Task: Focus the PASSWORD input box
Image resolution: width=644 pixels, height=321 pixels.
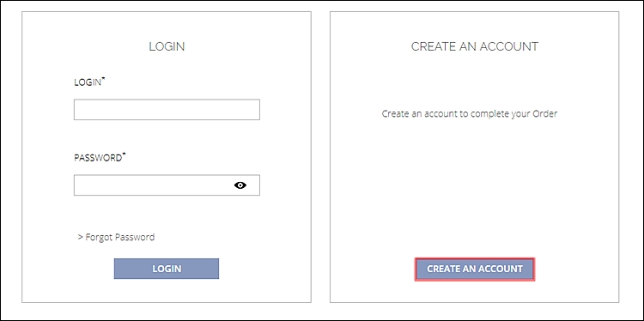Action: coord(167,185)
